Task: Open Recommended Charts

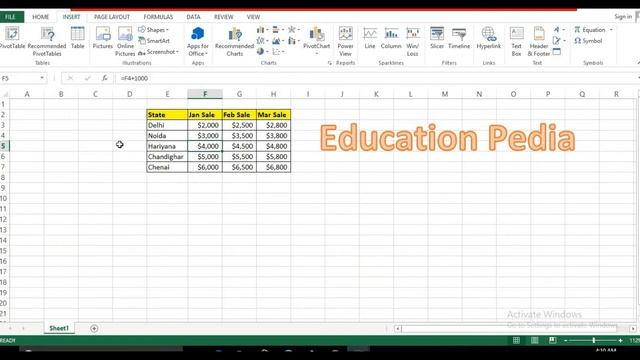Action: pyautogui.click(x=235, y=41)
